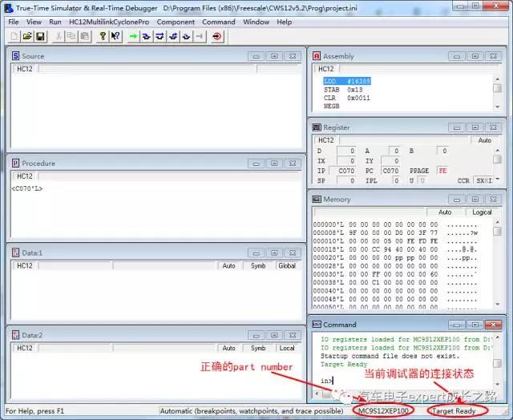Screen dimensions: 513x420
Task: Click the New document toolbar icon
Action: (x=14, y=37)
